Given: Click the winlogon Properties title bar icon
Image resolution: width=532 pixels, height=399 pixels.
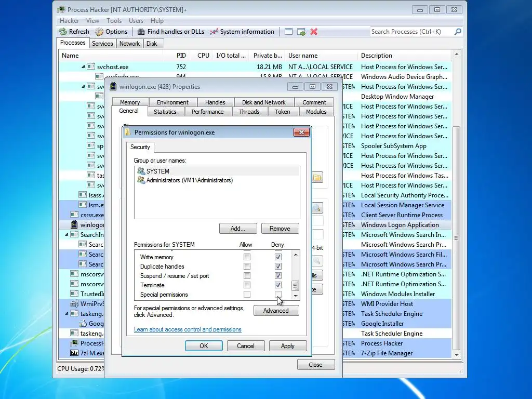Looking at the screenshot, I should (113, 87).
